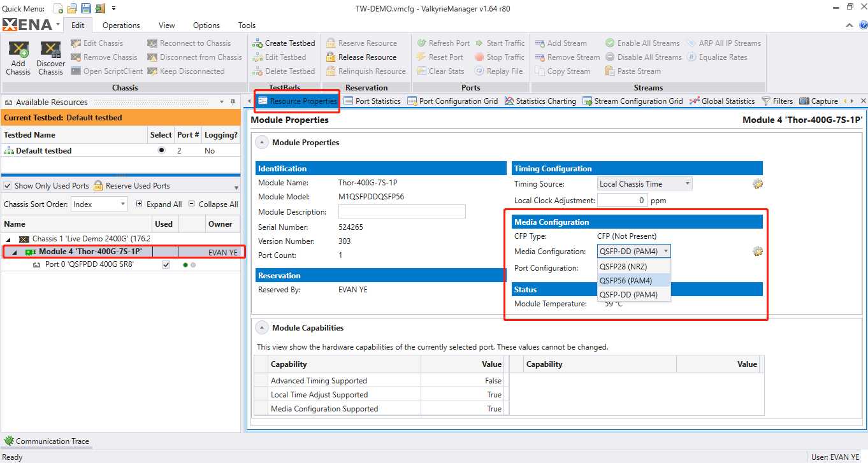Click Delete Testbed
Image resolution: width=868 pixels, height=463 pixels.
point(284,71)
